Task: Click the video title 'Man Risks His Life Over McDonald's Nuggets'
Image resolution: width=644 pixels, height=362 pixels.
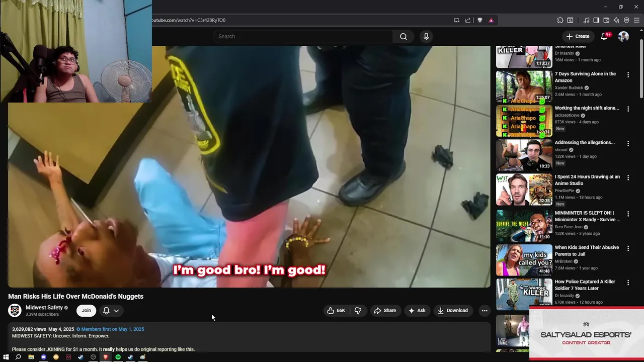Action: point(75,297)
